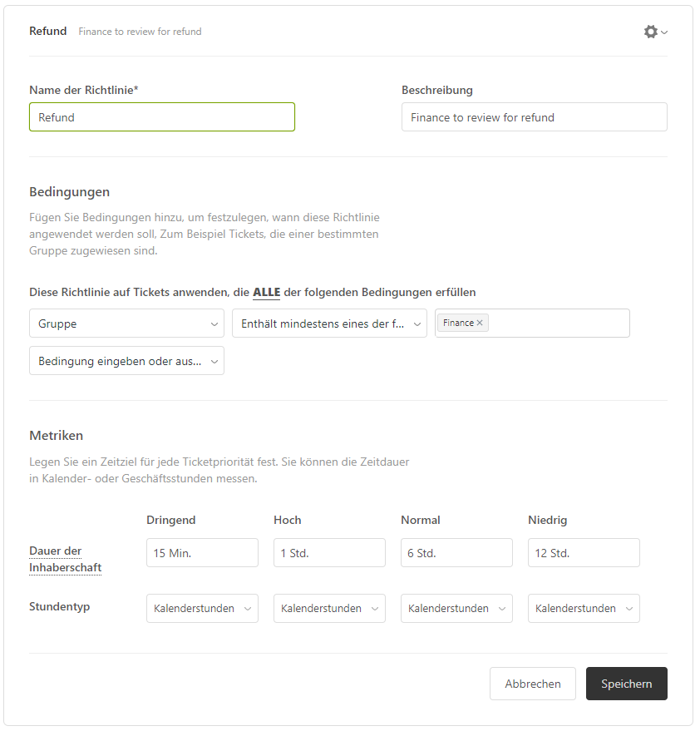Edit the Normal duration field
Viewport: 700px width, 736px height.
(456, 553)
